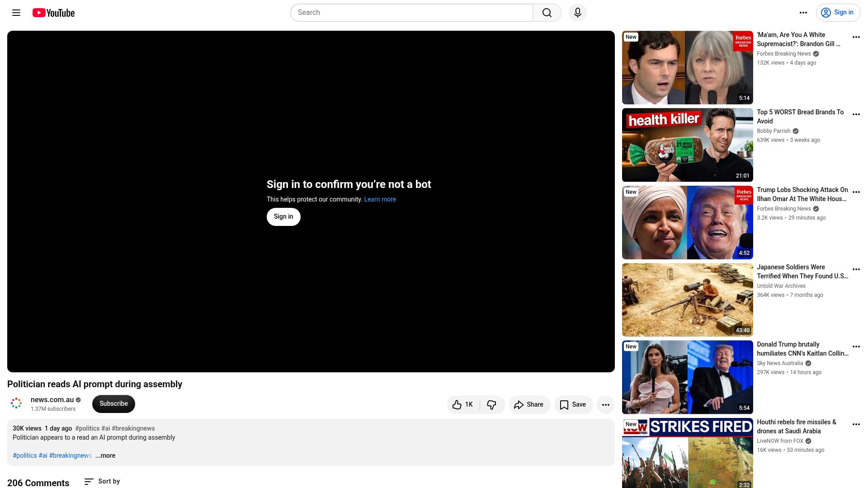Open options for Japanese Soldiers video

tap(856, 269)
